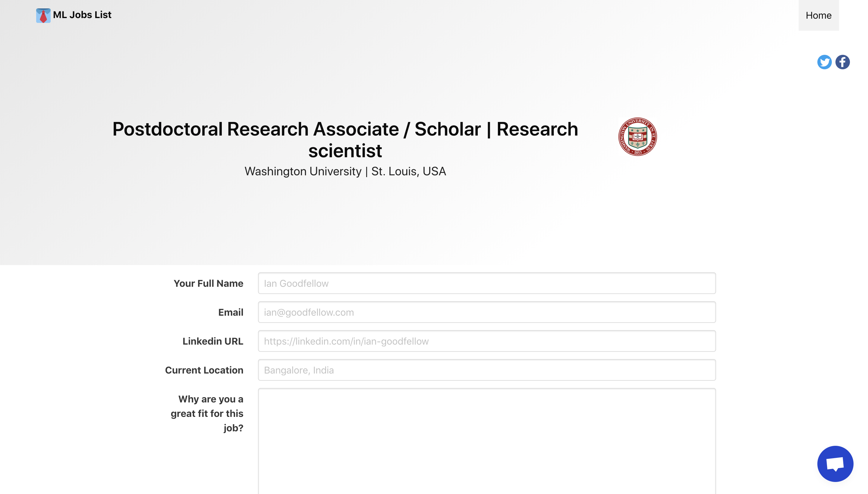Viewport: 868px width, 494px height.
Task: Click the Washington University crest logo
Action: pyautogui.click(x=637, y=137)
